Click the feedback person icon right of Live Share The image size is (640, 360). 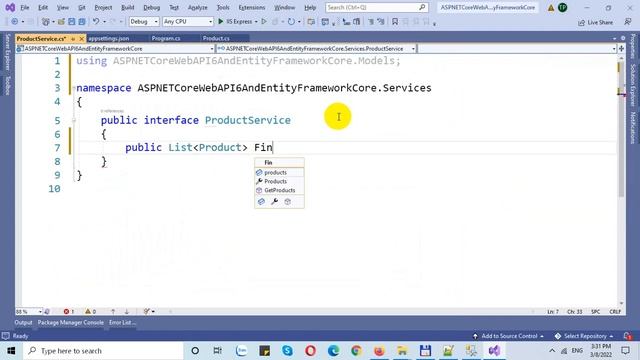628,22
